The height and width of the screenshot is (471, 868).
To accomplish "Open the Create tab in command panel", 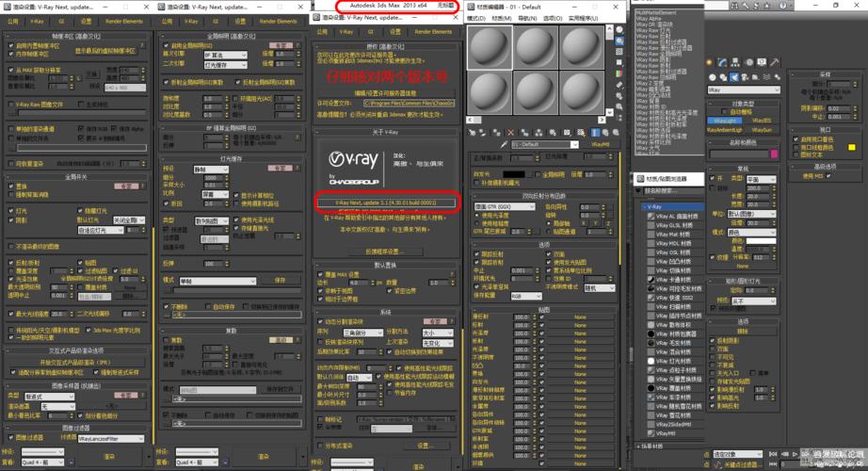I will click(709, 62).
